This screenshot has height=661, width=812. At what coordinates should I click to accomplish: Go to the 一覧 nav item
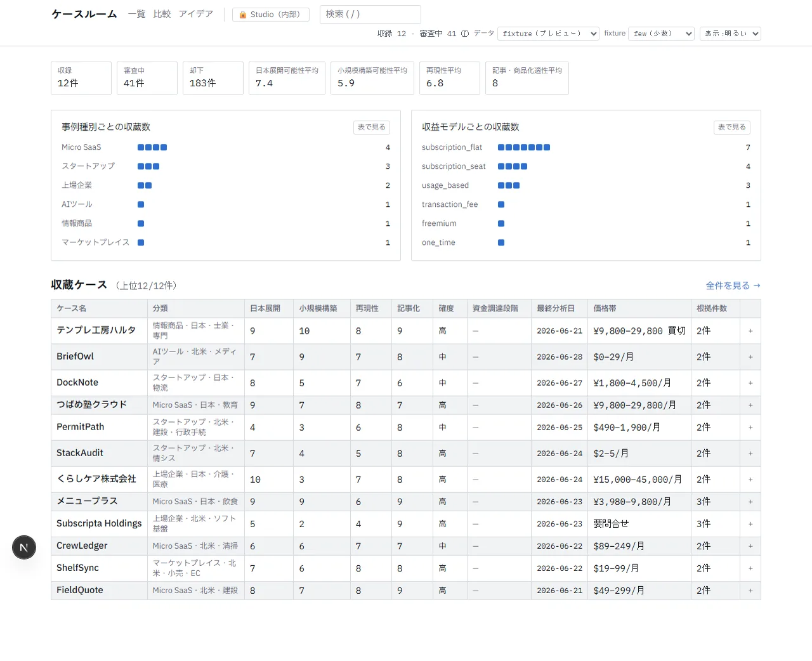pyautogui.click(x=136, y=14)
